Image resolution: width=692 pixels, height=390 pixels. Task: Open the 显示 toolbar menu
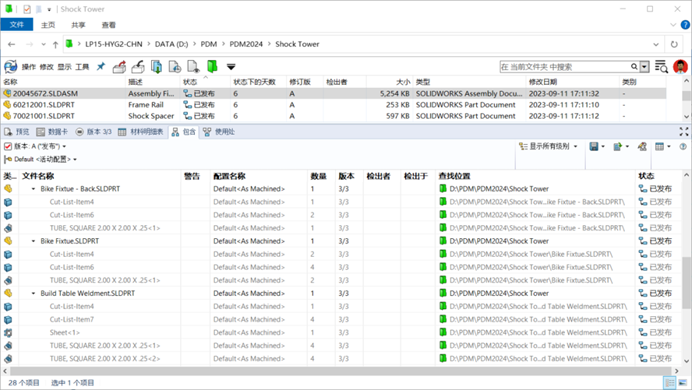click(64, 67)
